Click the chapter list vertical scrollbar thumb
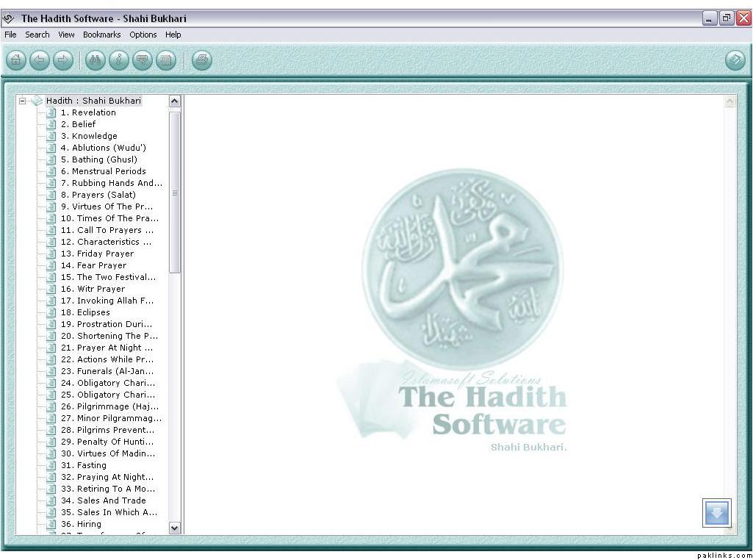753x560 pixels. pyautogui.click(x=175, y=193)
